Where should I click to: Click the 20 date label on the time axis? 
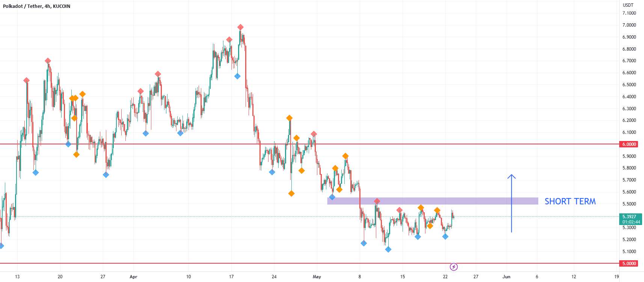(60, 277)
